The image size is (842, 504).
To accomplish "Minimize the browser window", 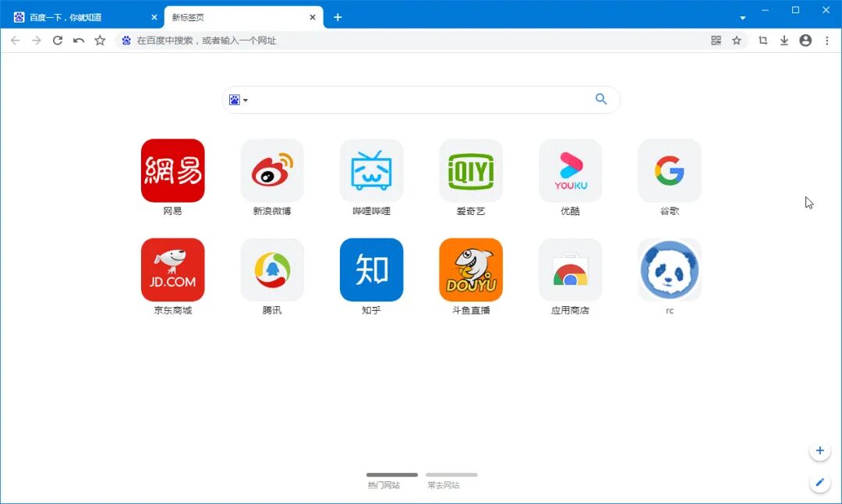I will 766,9.
